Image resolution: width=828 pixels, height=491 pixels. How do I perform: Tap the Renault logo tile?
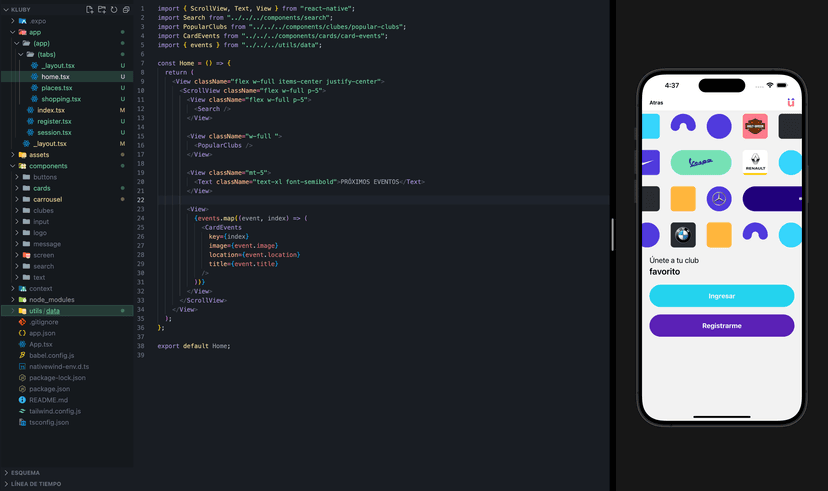(x=755, y=162)
